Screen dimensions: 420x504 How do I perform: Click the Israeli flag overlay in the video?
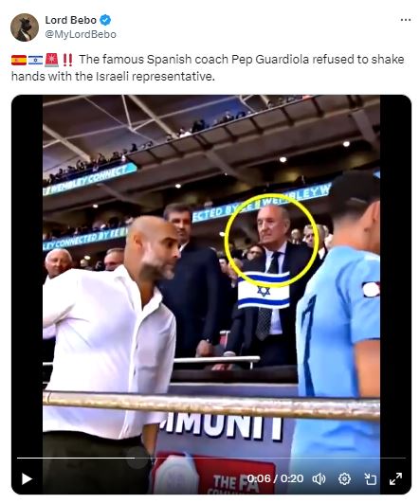point(264,290)
